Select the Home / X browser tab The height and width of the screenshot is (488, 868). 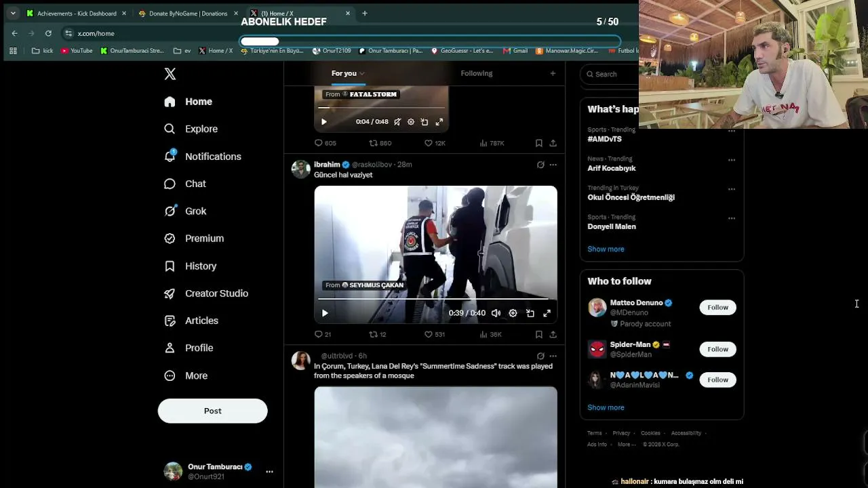(x=300, y=13)
